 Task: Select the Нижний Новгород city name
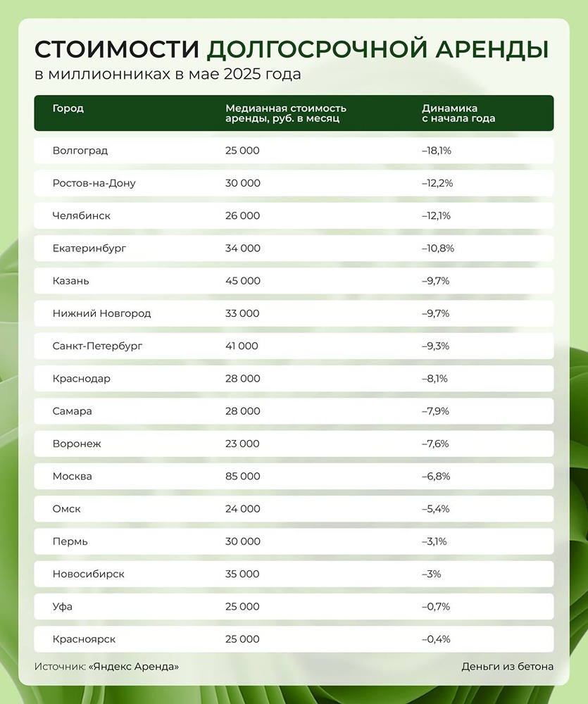point(101,313)
